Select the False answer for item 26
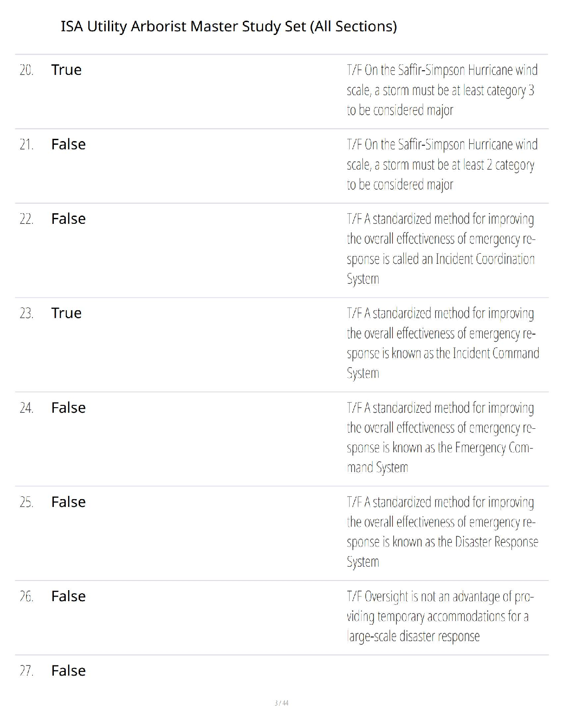This screenshot has width=563, height=728. [x=68, y=596]
